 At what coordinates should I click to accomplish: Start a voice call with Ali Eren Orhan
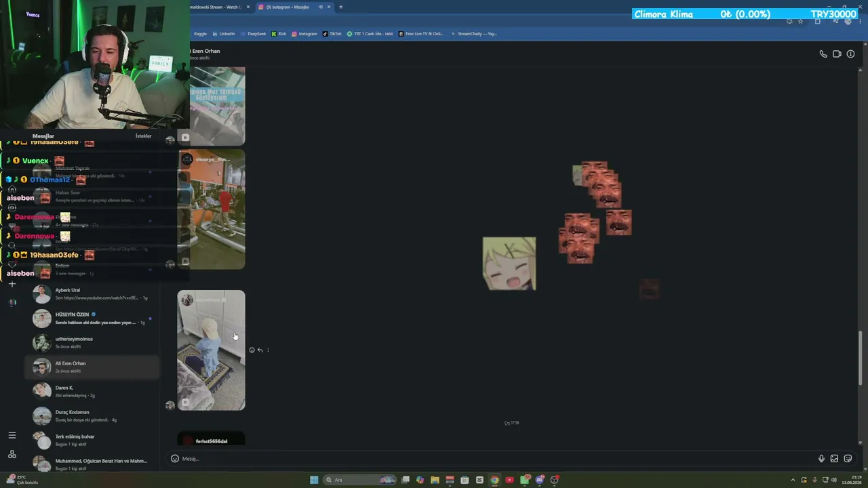coord(823,54)
